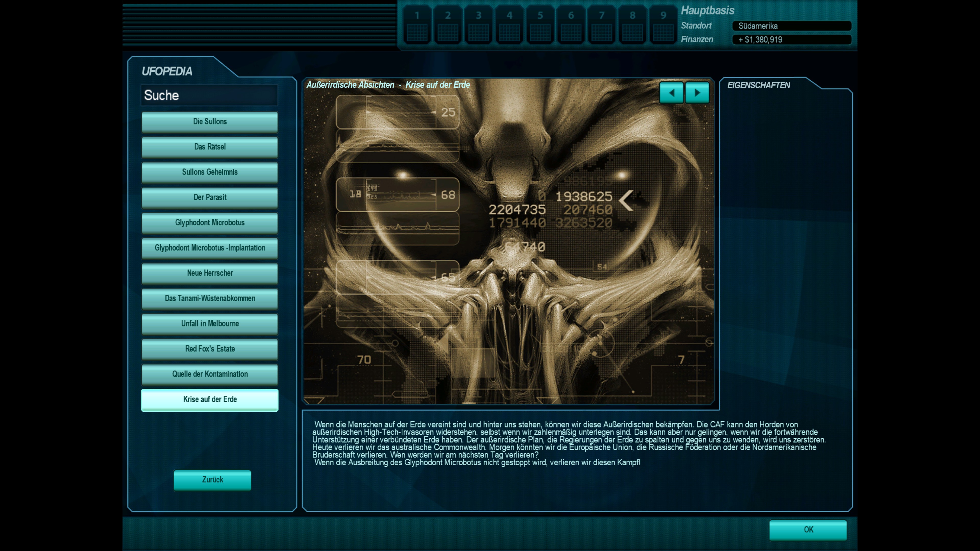Click the Suche search field
Screen dimensions: 980x551
209,95
